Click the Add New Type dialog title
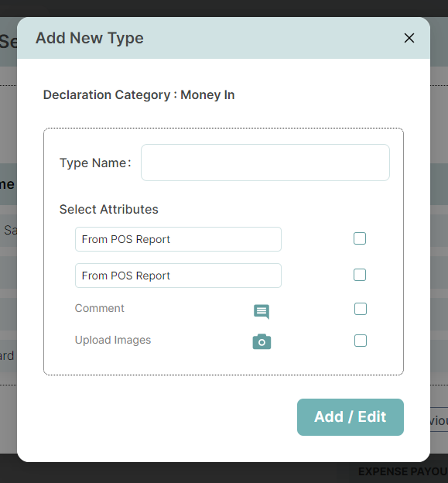The width and height of the screenshot is (448, 483). [x=89, y=38]
